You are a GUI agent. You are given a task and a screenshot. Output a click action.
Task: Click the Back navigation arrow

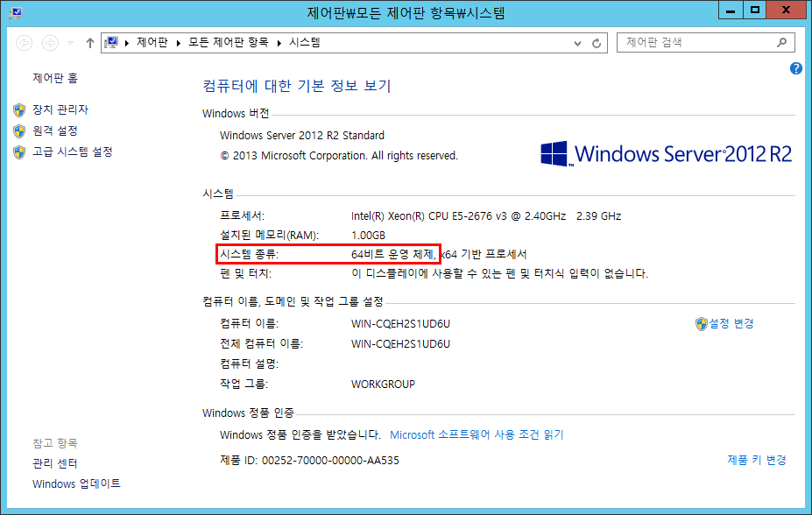(x=25, y=42)
